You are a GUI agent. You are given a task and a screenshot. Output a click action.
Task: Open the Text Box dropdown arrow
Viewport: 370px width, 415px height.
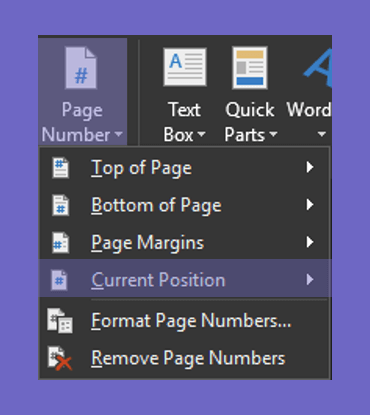coord(201,134)
